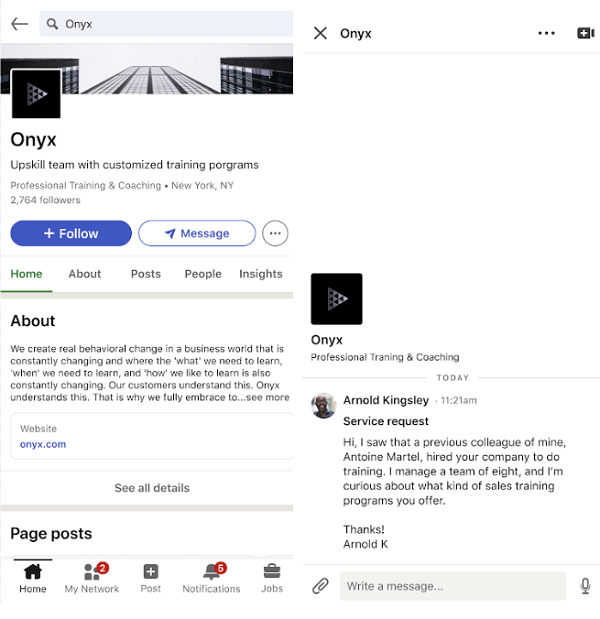Follow the Onyx page
This screenshot has width=600, height=619.
(71, 233)
